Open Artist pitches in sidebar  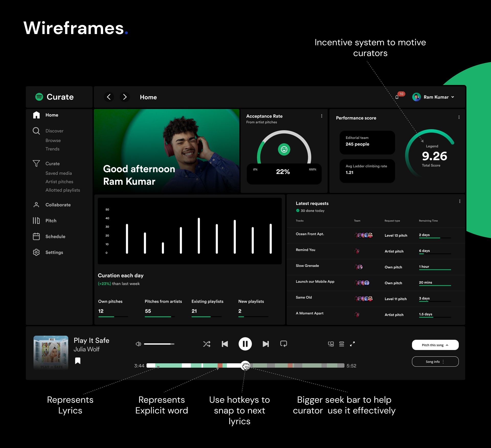tap(59, 182)
